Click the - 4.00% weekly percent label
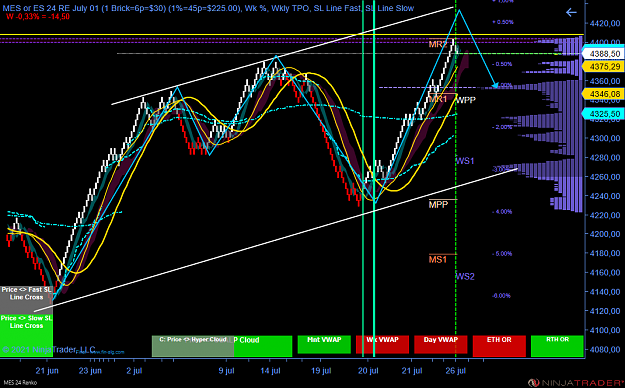This screenshot has height=388, width=625. 502,212
